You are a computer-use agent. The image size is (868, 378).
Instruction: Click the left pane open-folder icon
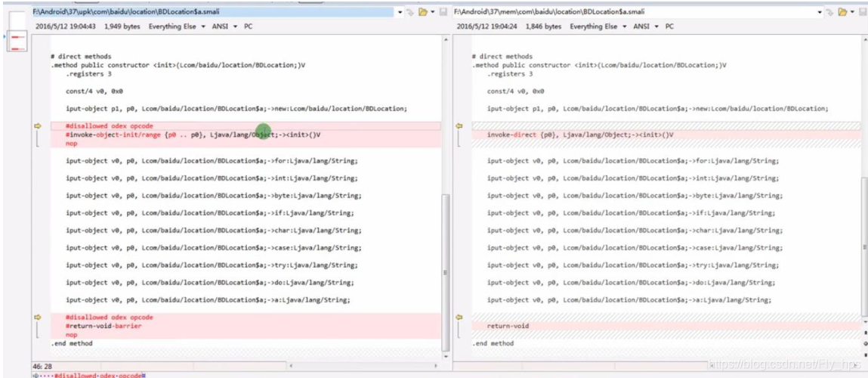[422, 11]
